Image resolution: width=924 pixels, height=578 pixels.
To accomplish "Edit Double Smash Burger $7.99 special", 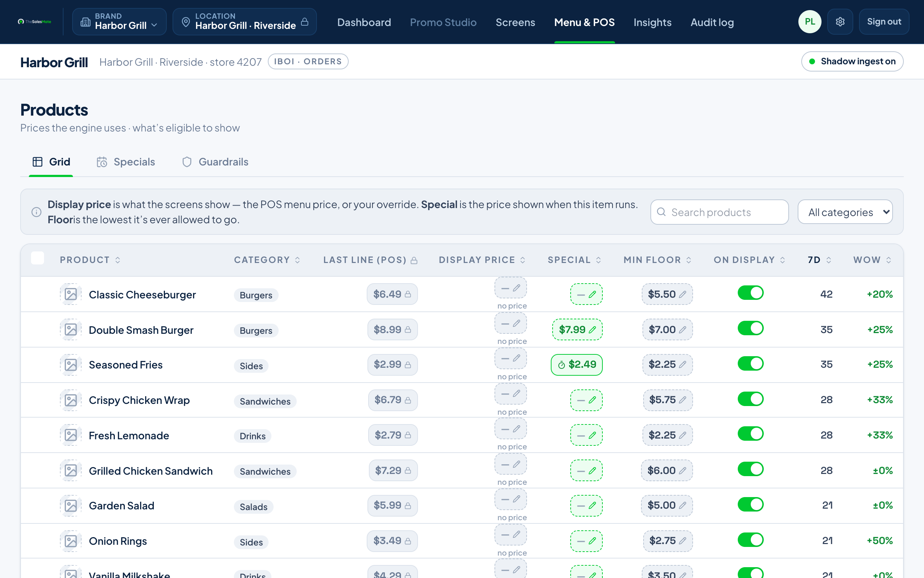I will click(577, 329).
